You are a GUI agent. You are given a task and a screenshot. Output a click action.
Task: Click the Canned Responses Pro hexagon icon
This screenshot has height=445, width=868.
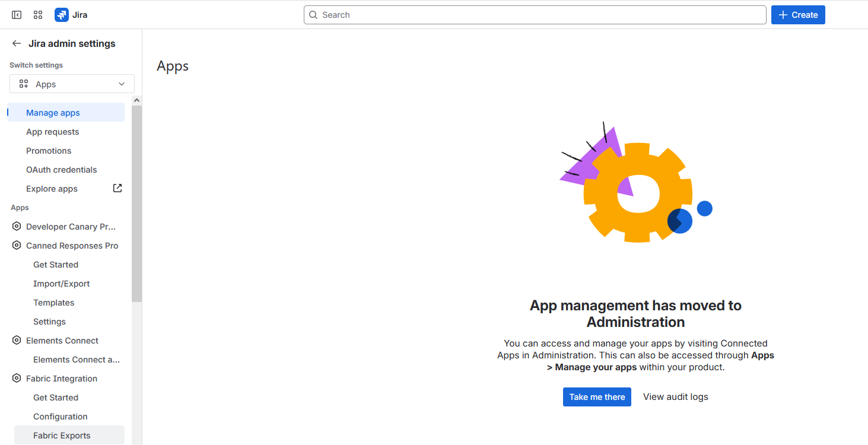[x=17, y=246]
